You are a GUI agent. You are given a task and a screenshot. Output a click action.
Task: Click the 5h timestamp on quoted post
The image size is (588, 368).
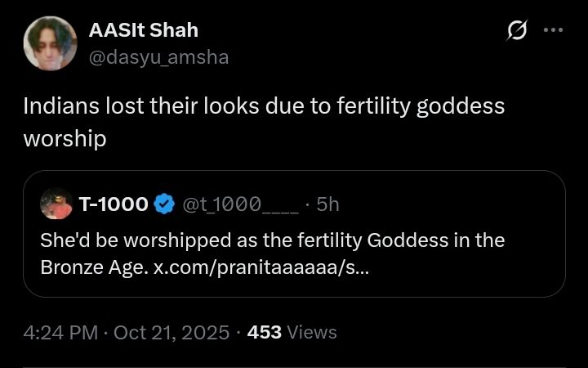click(x=327, y=204)
